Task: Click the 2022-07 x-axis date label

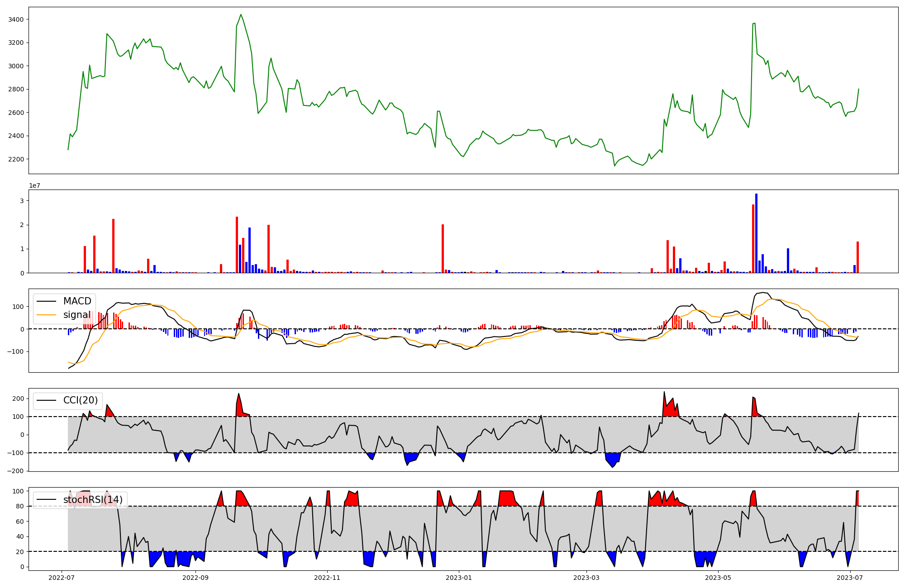Action: (61, 578)
